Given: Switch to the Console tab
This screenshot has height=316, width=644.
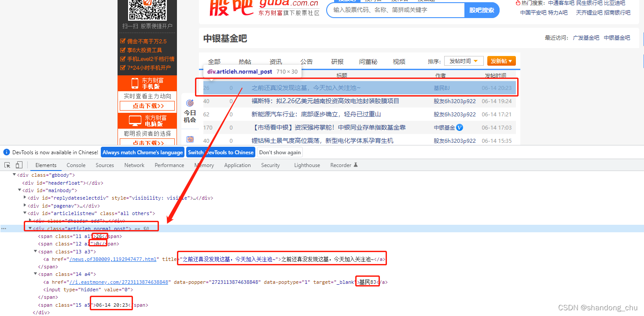Looking at the screenshot, I should 76,165.
